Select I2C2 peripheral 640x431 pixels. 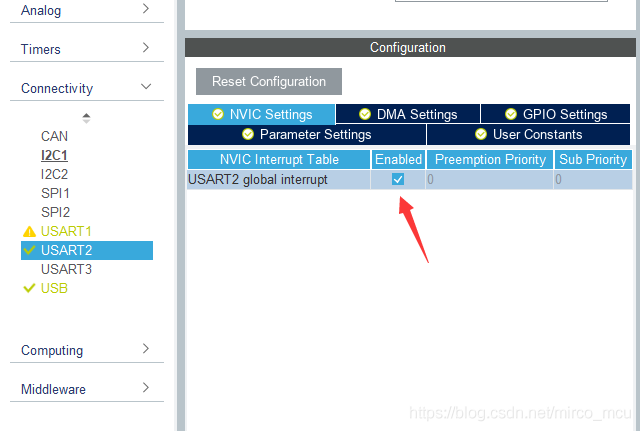54,174
